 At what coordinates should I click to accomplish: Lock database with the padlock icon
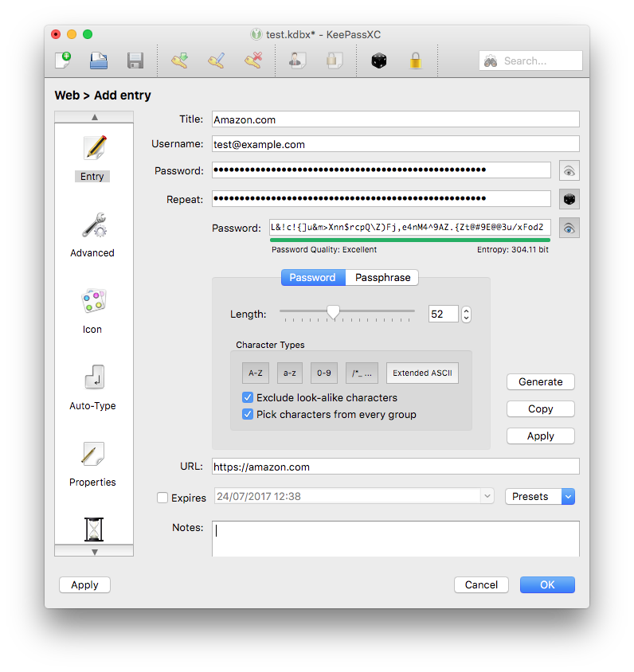416,61
